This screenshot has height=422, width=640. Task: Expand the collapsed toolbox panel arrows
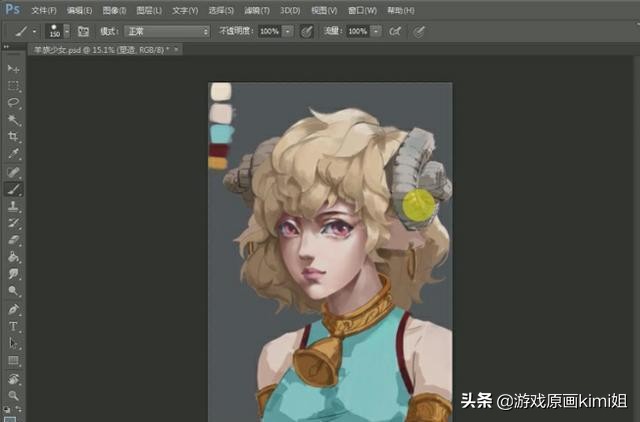tap(6, 47)
